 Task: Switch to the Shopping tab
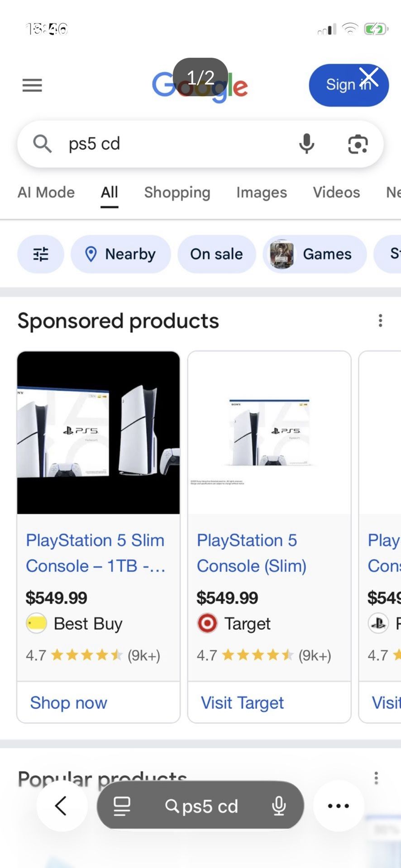click(177, 192)
